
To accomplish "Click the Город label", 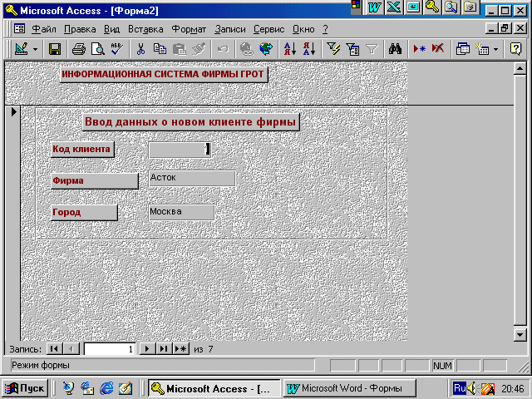I will (x=84, y=213).
